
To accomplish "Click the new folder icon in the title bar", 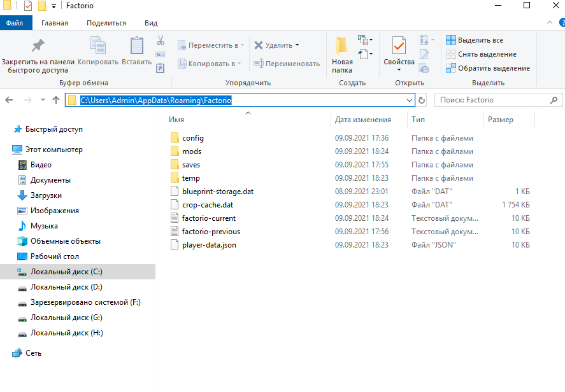I will click(x=42, y=6).
